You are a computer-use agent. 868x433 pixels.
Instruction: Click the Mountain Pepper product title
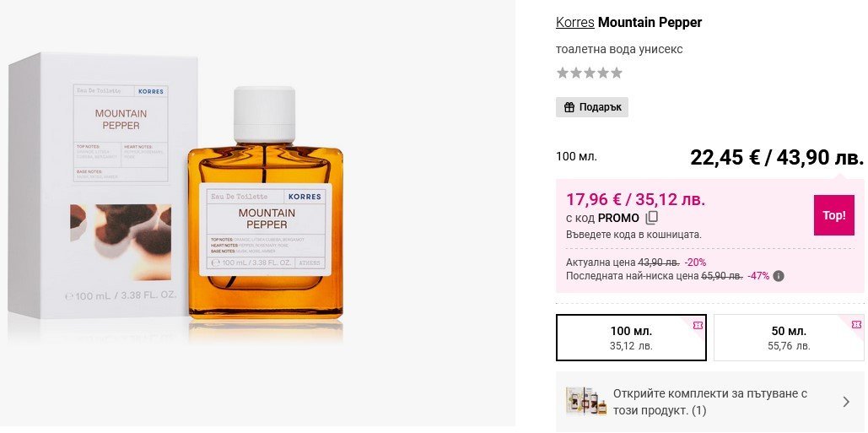[x=650, y=22]
